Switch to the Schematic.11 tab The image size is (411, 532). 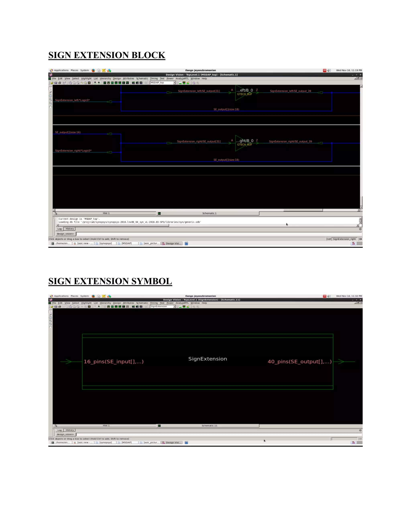tap(209, 426)
